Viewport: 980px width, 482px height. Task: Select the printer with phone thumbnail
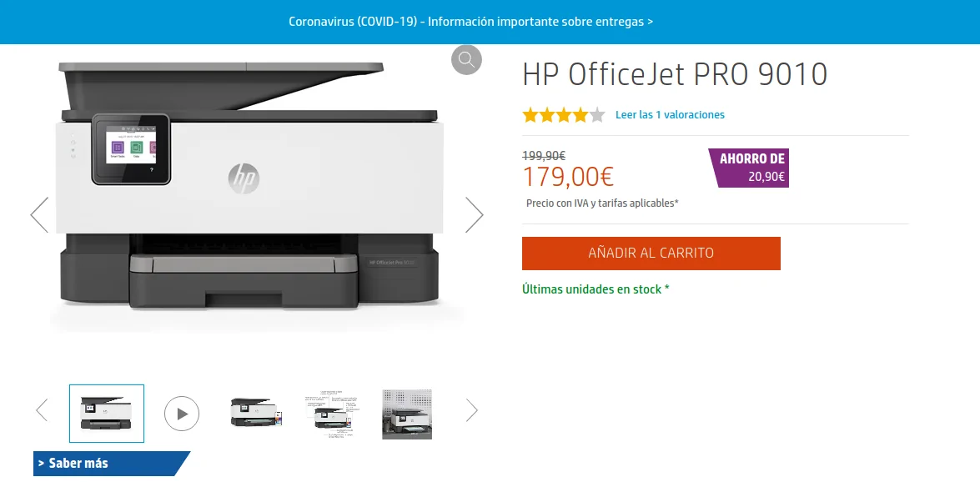tap(256, 413)
